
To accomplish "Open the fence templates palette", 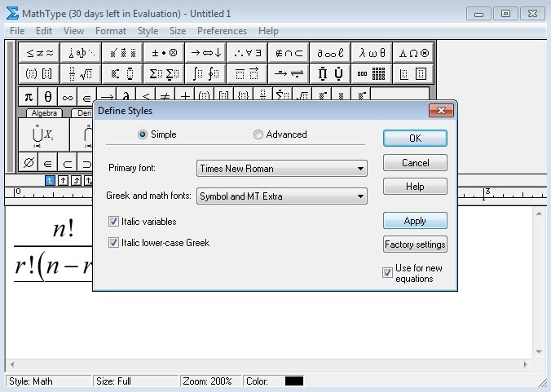I will click(x=39, y=73).
